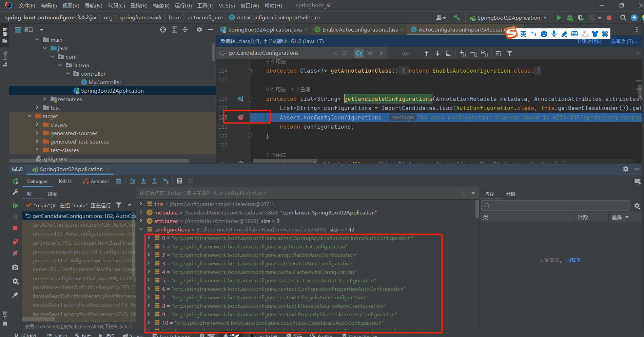644x337 pixels.
Task: View breakpoints double red dots icon
Action: pos(15,242)
